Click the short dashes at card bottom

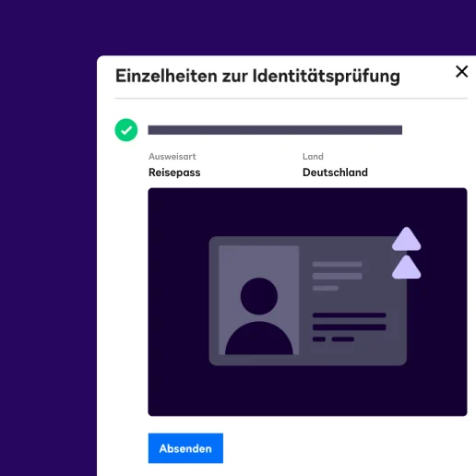[333, 339]
